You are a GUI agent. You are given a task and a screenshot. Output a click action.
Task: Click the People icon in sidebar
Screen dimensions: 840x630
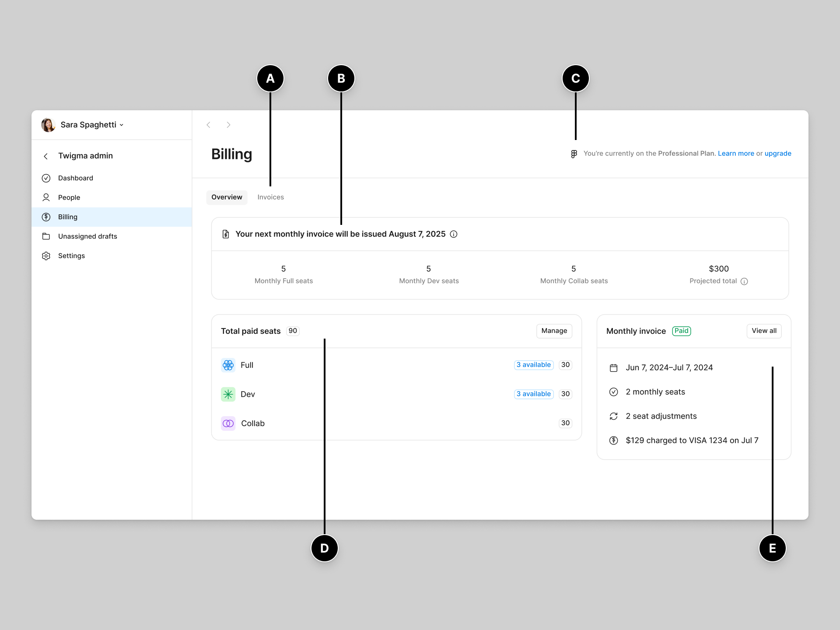pyautogui.click(x=46, y=197)
